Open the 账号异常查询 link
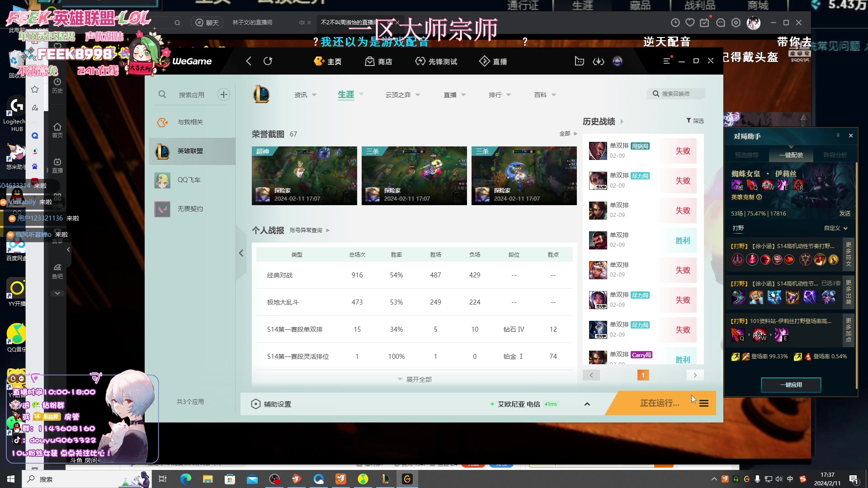The width and height of the screenshot is (868, 488). 309,230
